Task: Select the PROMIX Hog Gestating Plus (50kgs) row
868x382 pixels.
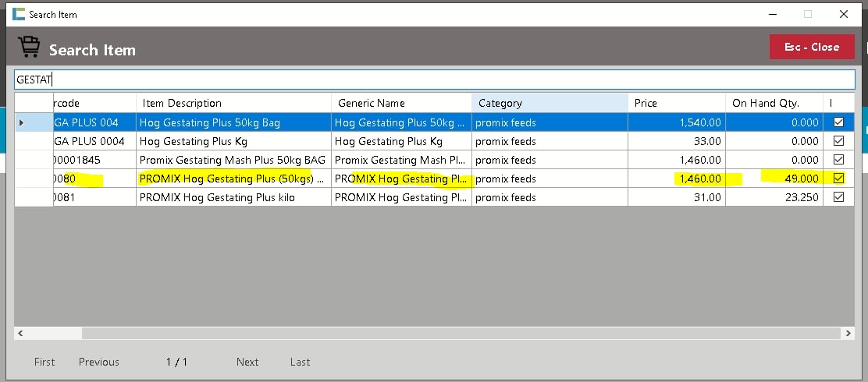Action: [233, 179]
